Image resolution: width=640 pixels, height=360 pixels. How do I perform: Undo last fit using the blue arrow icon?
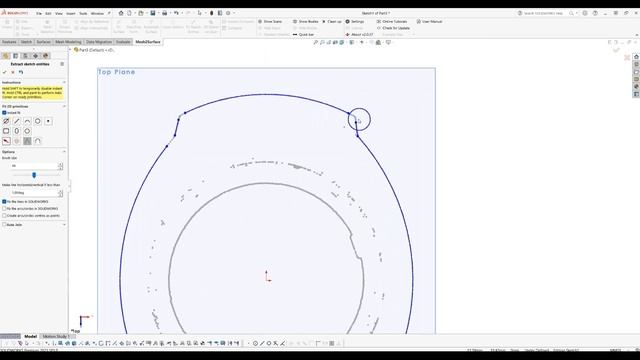(x=21, y=72)
